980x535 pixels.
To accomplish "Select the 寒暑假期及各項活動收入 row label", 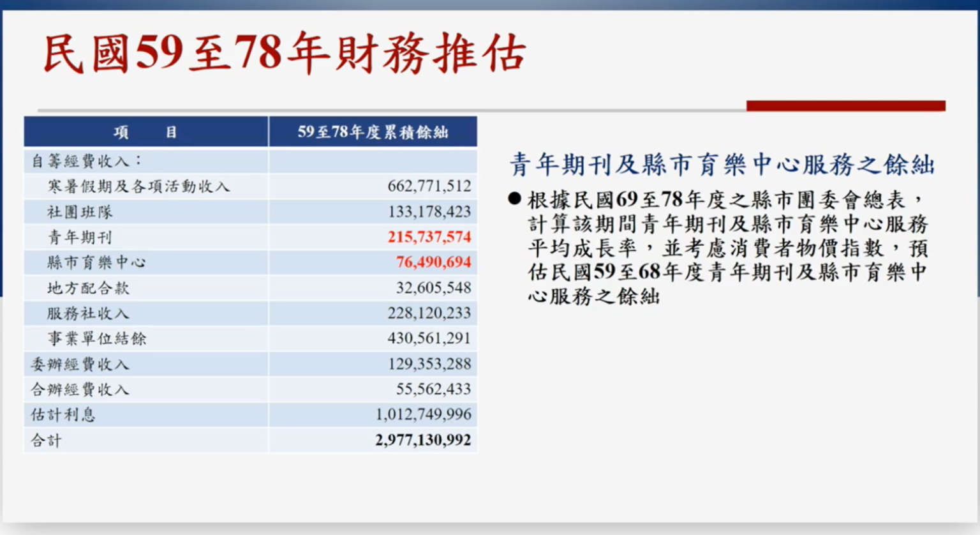I will [138, 186].
